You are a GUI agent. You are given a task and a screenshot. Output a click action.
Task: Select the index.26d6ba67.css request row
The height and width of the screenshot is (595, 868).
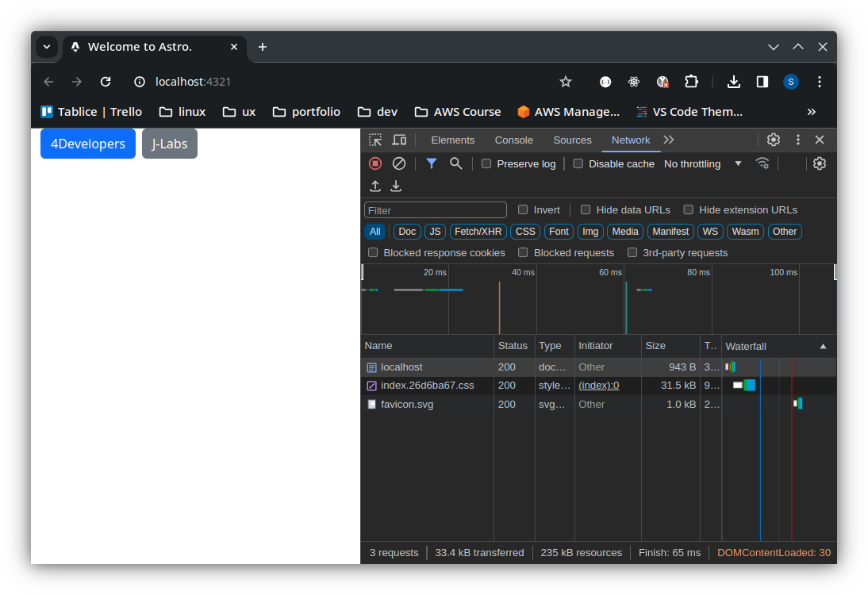pyautogui.click(x=598, y=386)
